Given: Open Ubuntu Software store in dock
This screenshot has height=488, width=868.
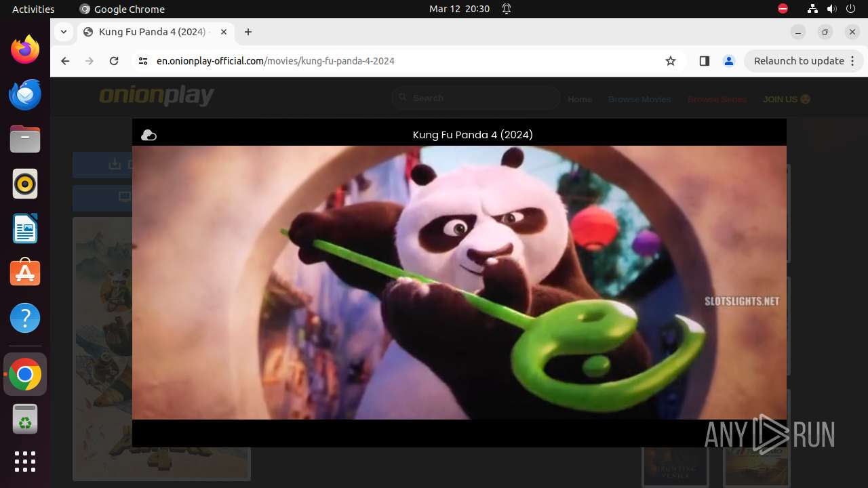Looking at the screenshot, I should (25, 273).
